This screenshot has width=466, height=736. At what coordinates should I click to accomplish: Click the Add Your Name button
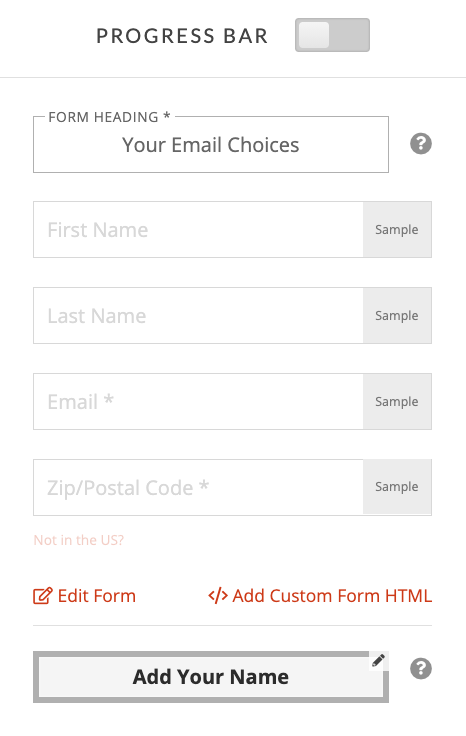coord(211,677)
